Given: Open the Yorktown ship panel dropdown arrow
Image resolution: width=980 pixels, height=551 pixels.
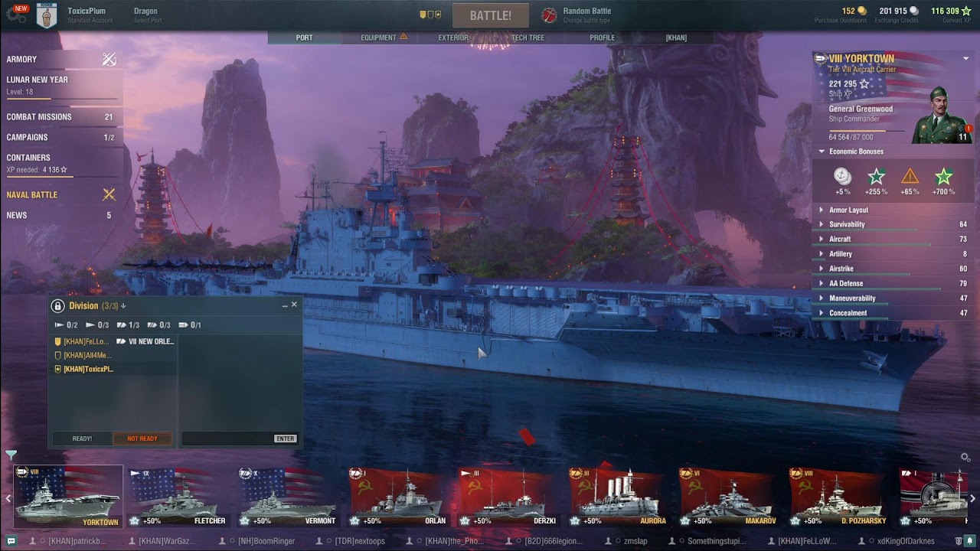Looking at the screenshot, I should click(966, 58).
